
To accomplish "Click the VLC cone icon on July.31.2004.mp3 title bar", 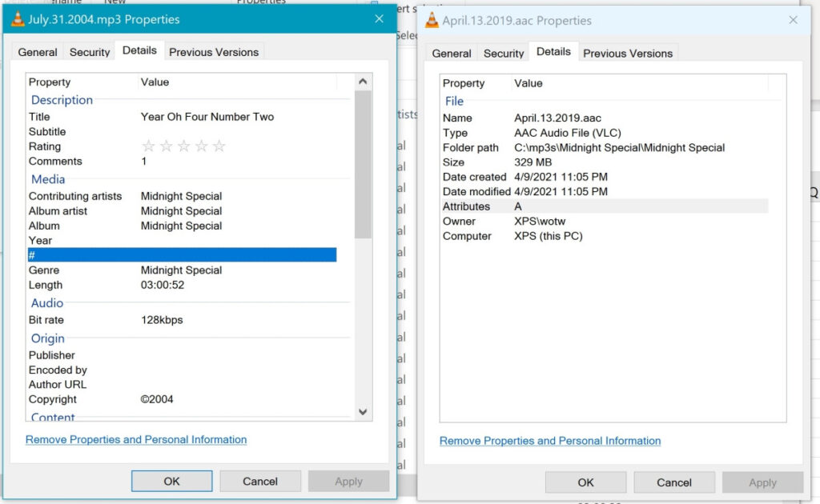I will [x=18, y=18].
